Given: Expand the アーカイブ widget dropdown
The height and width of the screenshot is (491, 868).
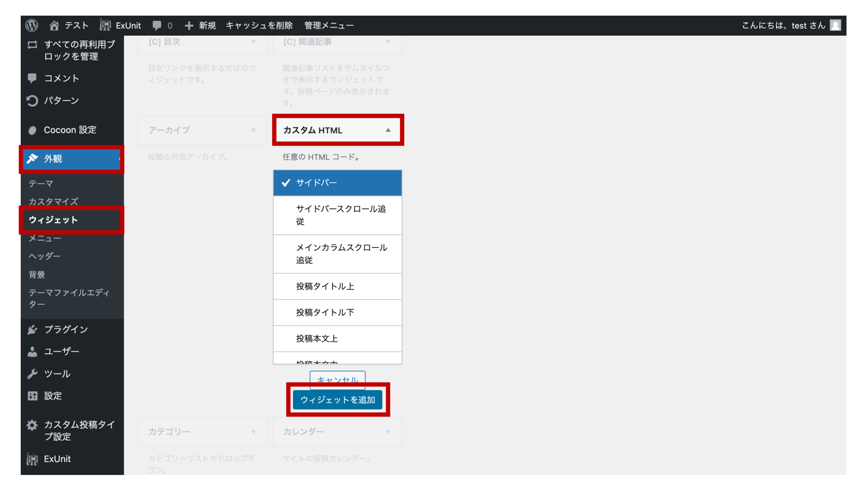Looking at the screenshot, I should 253,130.
